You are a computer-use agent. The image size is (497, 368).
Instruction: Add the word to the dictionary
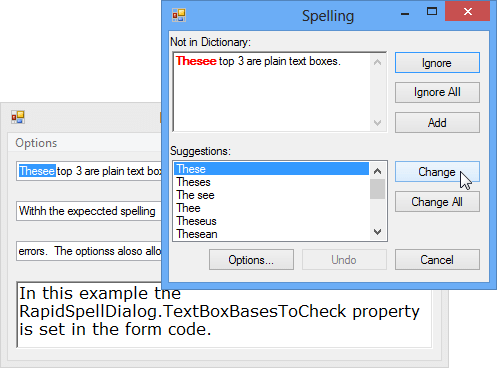pos(437,123)
